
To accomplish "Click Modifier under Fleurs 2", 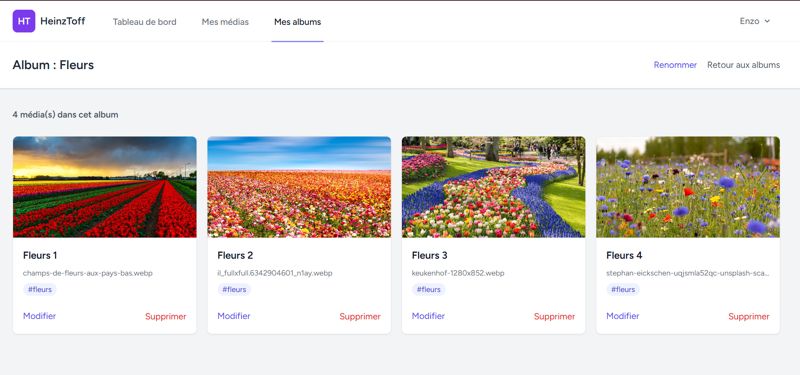I will click(x=234, y=316).
